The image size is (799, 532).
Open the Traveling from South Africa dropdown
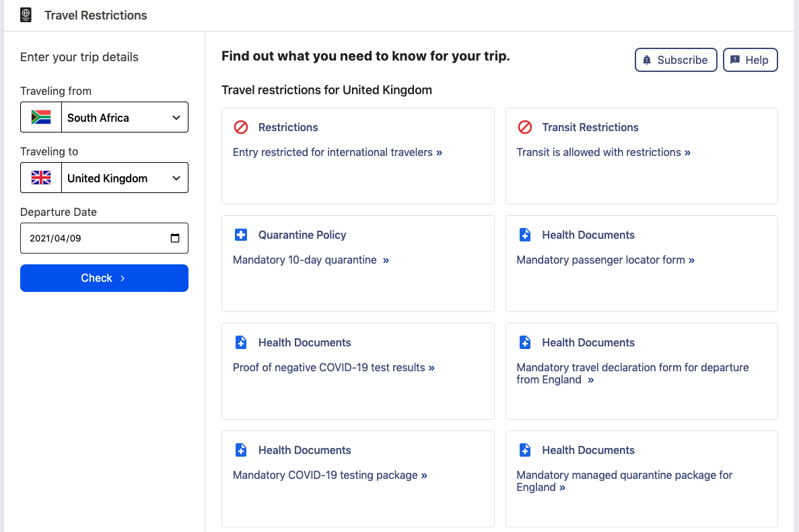point(104,117)
